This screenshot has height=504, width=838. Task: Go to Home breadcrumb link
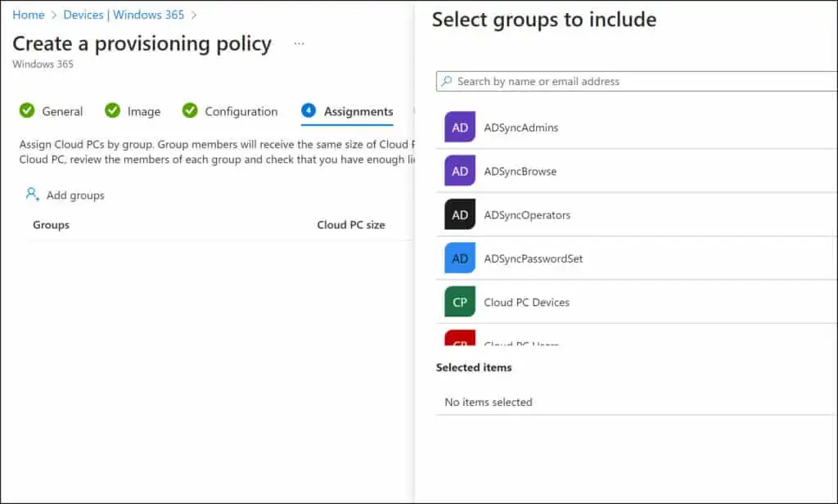[x=29, y=15]
